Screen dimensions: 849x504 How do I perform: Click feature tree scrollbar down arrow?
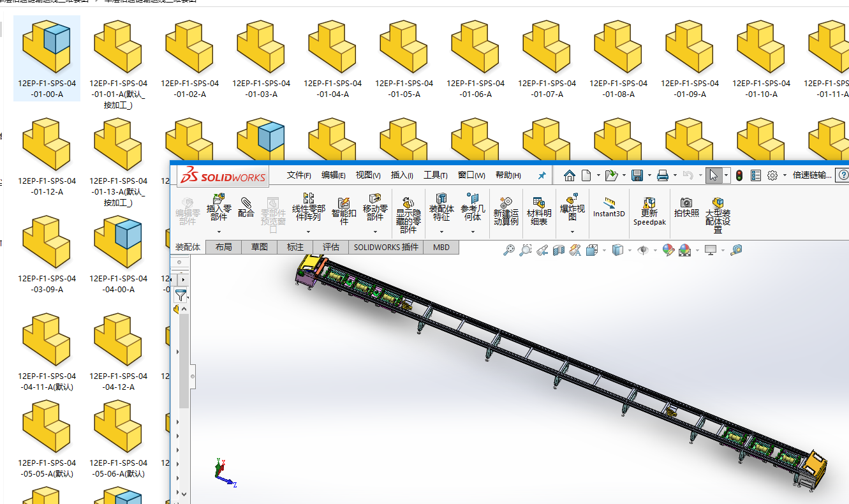pyautogui.click(x=184, y=493)
